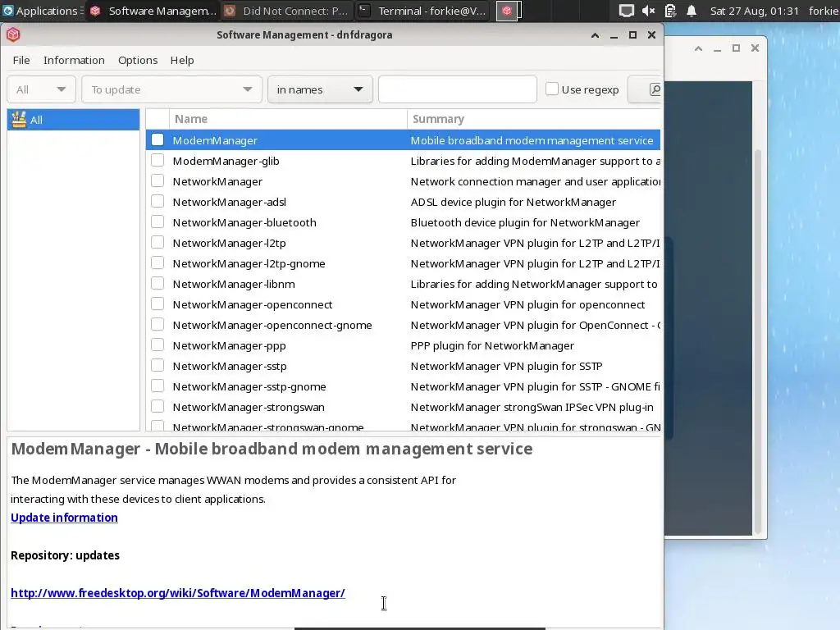Switch to Software Management taskbar item
Image resolution: width=840 pixels, height=630 pixels.
point(153,11)
